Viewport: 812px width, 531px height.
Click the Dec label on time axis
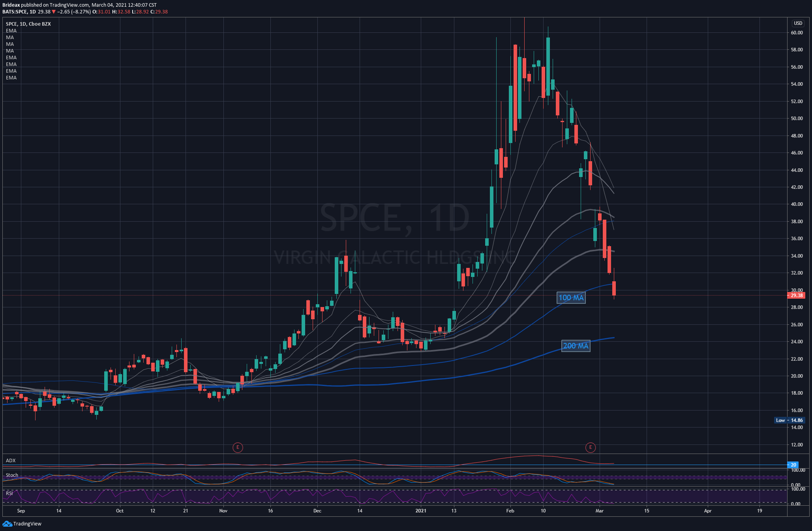(317, 511)
